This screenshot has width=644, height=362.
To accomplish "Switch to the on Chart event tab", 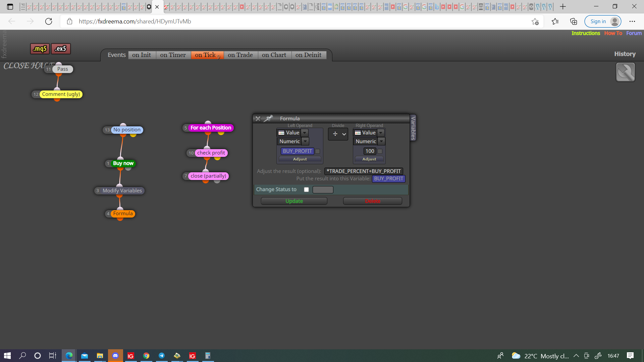I will [x=274, y=55].
